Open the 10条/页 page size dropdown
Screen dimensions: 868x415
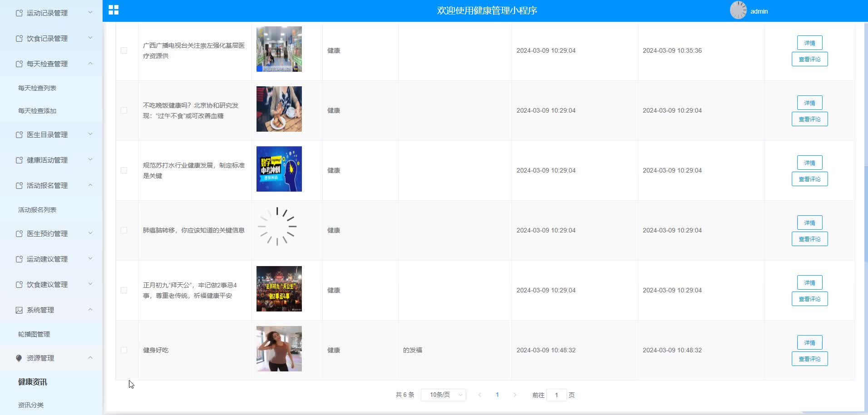pyautogui.click(x=444, y=395)
